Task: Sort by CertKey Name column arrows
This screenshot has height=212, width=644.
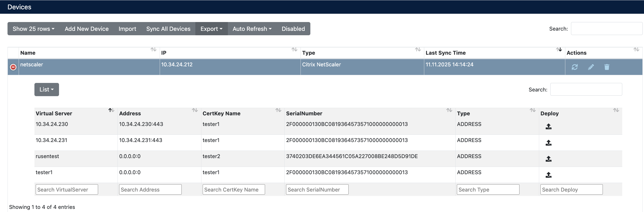Action: [278, 110]
